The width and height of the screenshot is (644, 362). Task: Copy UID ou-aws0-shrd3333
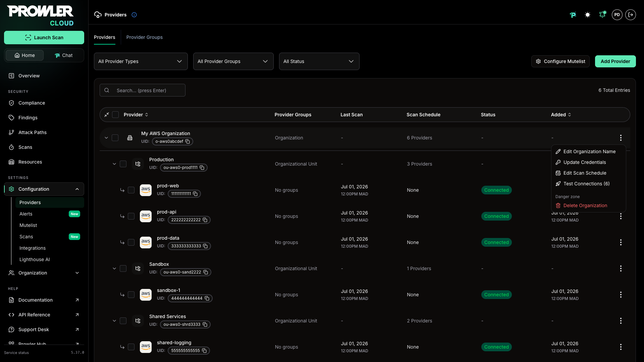click(x=205, y=324)
